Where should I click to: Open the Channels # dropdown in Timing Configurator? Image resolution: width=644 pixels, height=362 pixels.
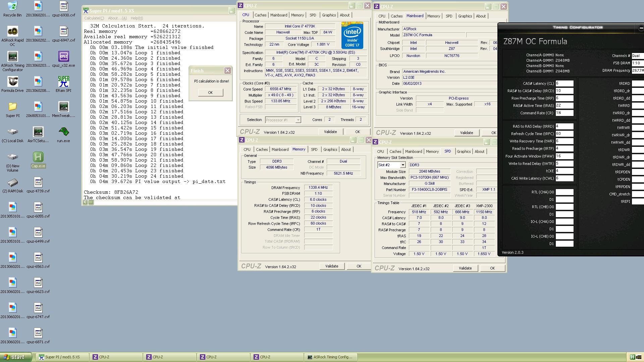click(637, 56)
